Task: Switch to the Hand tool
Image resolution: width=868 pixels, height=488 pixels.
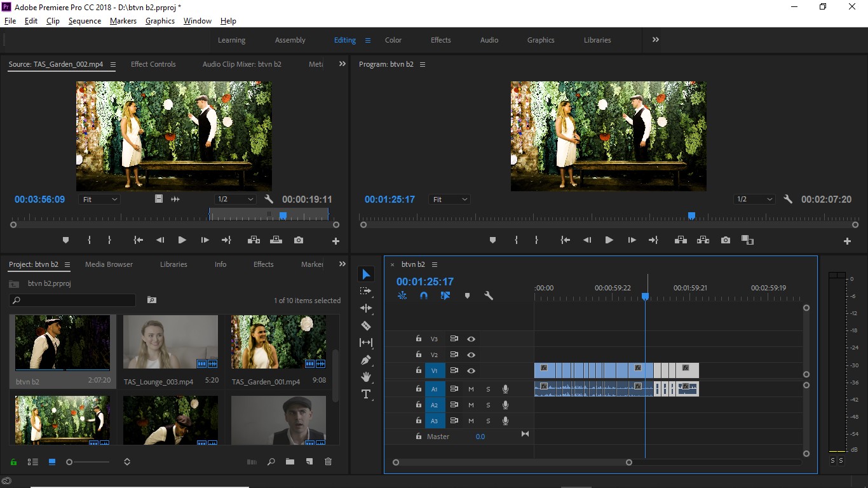Action: point(366,377)
